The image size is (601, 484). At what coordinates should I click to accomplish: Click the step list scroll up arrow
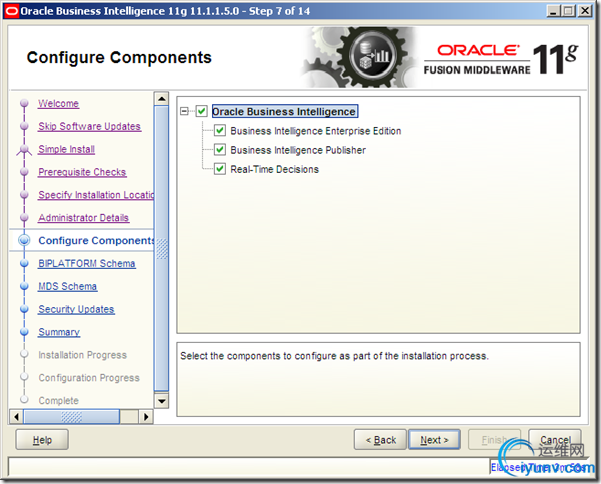(161, 98)
